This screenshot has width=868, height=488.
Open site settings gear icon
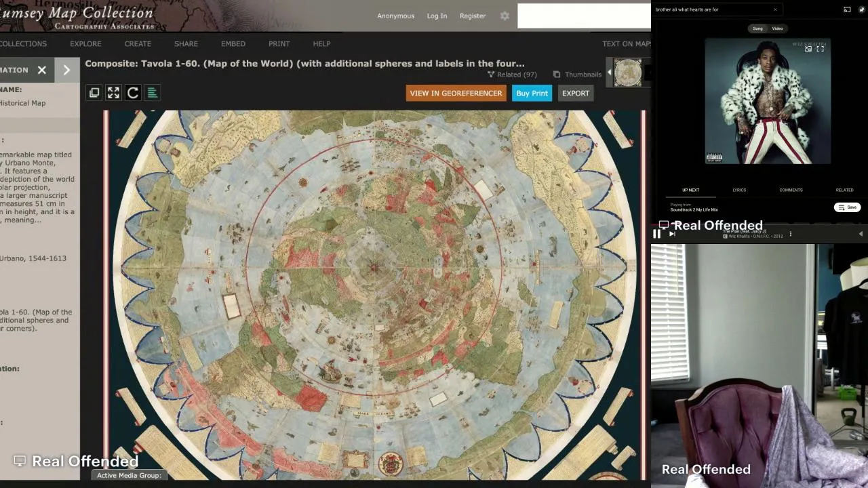point(505,16)
